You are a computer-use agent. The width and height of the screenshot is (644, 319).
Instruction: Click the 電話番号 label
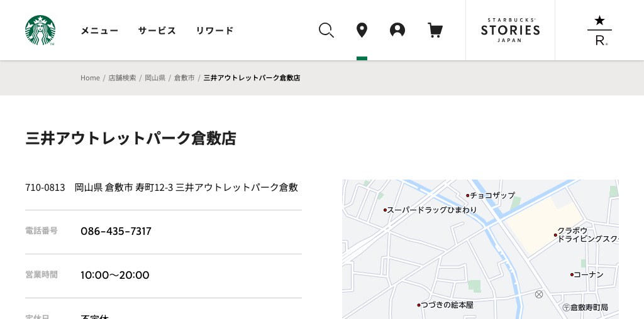[x=42, y=230]
